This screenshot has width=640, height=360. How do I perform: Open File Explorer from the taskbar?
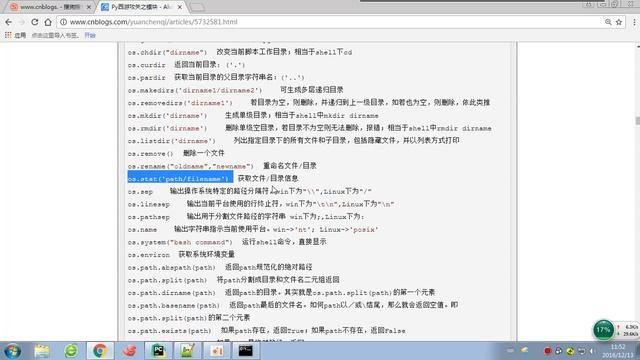pos(42,351)
